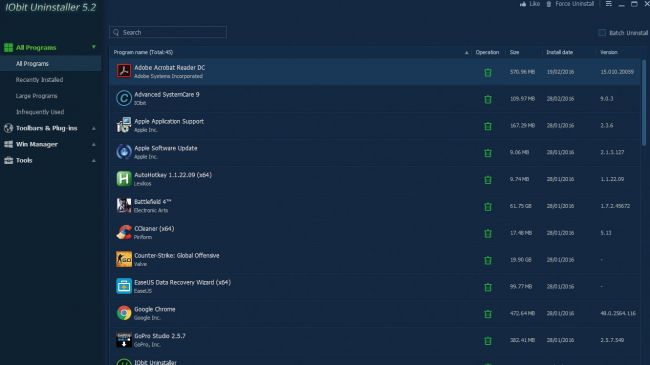Click the Adobe Acrobat Reader DC icon

(x=124, y=71)
